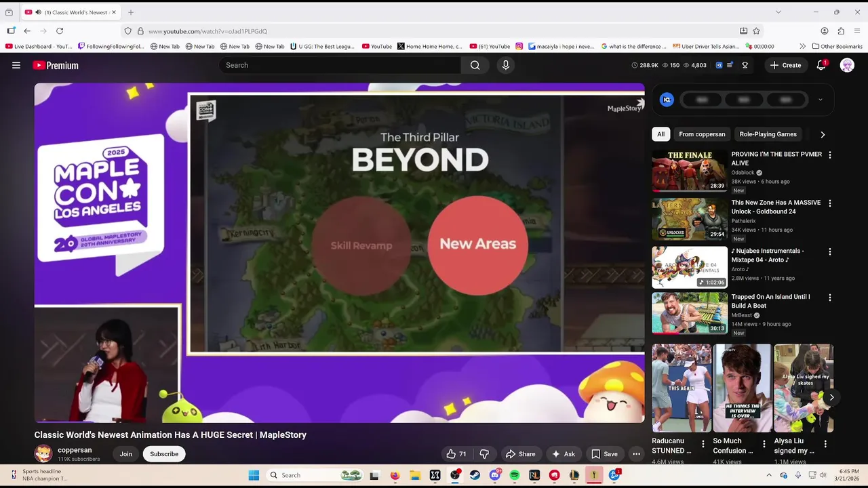The image size is (868, 488).
Task: Click the search magnifier button
Action: (475, 65)
